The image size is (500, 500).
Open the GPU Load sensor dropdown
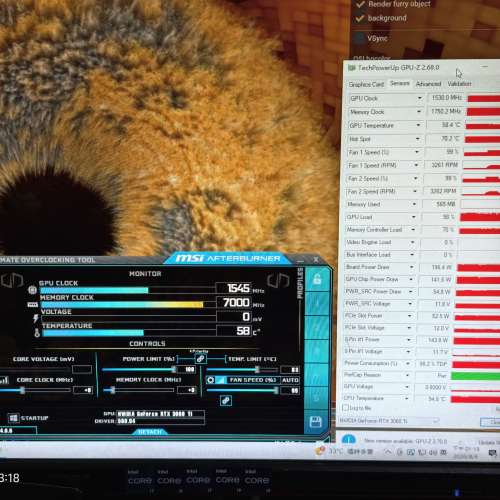414,217
